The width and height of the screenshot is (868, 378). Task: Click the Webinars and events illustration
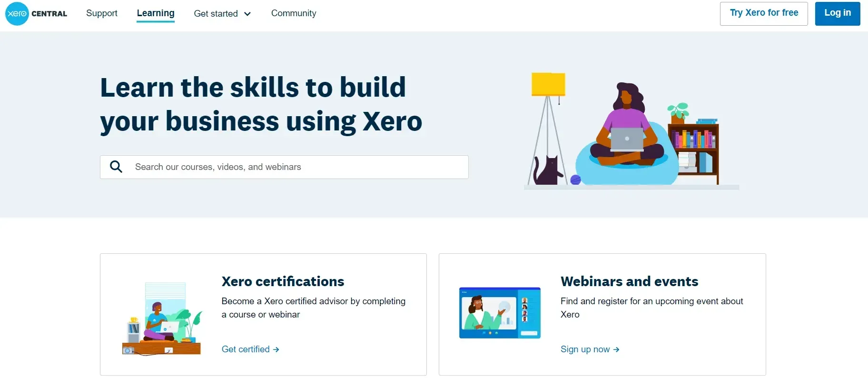(500, 313)
